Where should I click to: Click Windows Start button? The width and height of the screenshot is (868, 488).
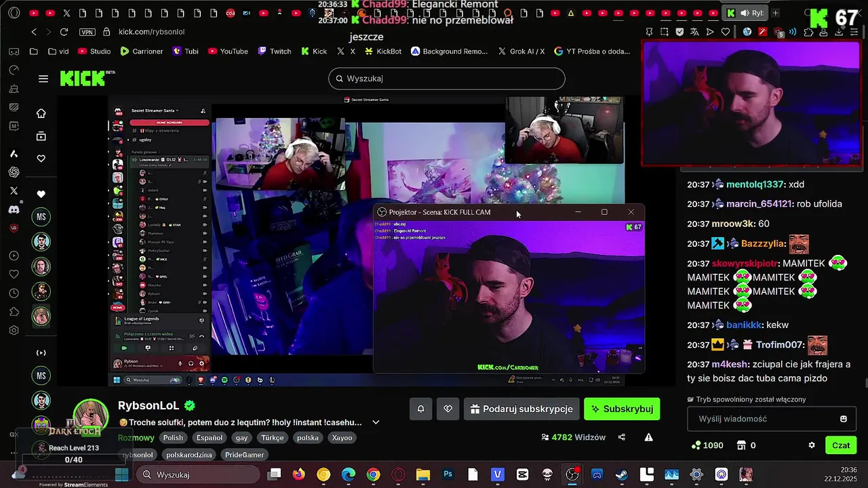pyautogui.click(x=122, y=474)
